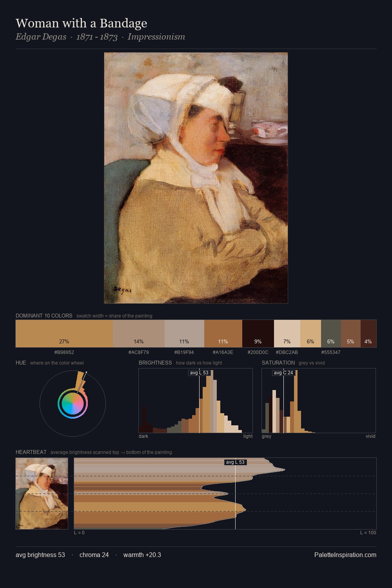Viewport: 392px width, 588px height.
Task: Click the 'light' brightness axis label
Action: pyautogui.click(x=248, y=436)
